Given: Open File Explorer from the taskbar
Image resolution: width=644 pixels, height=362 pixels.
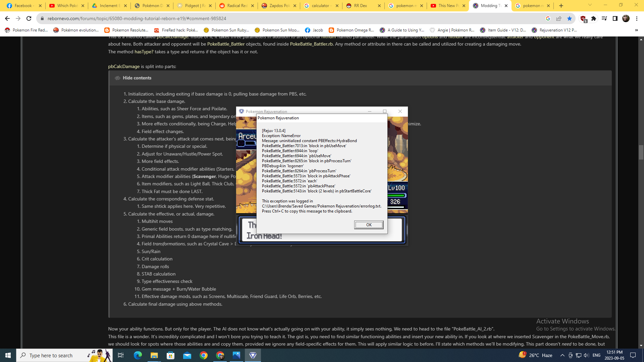Looking at the screenshot, I should click(154, 355).
